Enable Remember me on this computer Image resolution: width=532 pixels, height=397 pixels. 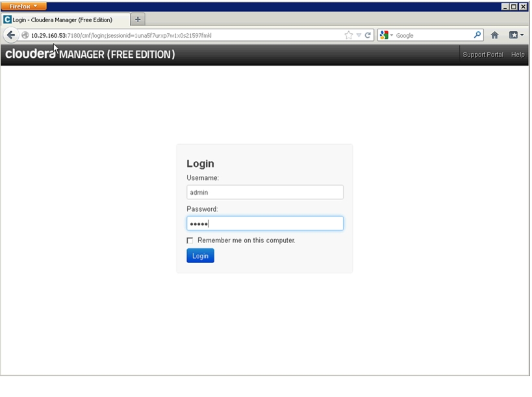190,240
